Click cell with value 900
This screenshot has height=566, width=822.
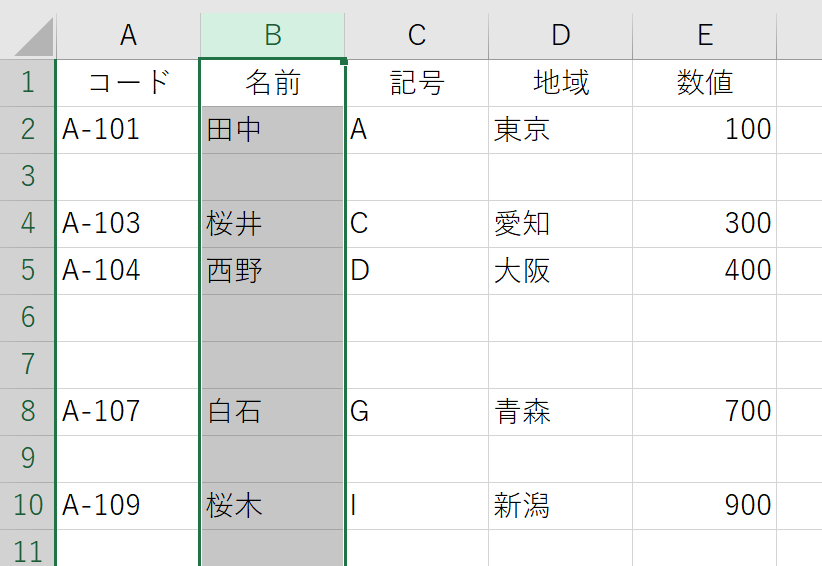pyautogui.click(x=705, y=506)
